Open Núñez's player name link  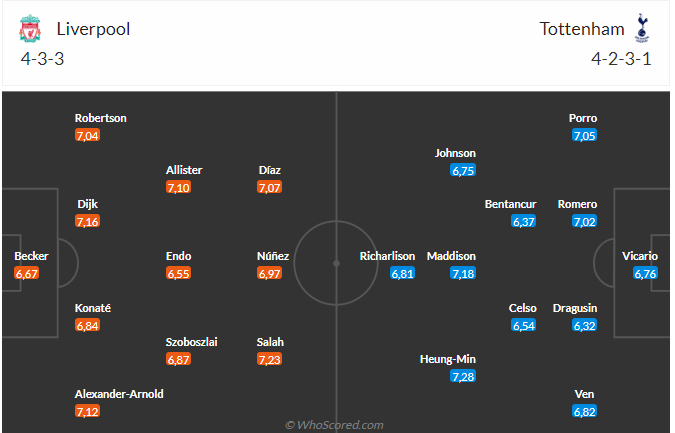[x=273, y=256]
